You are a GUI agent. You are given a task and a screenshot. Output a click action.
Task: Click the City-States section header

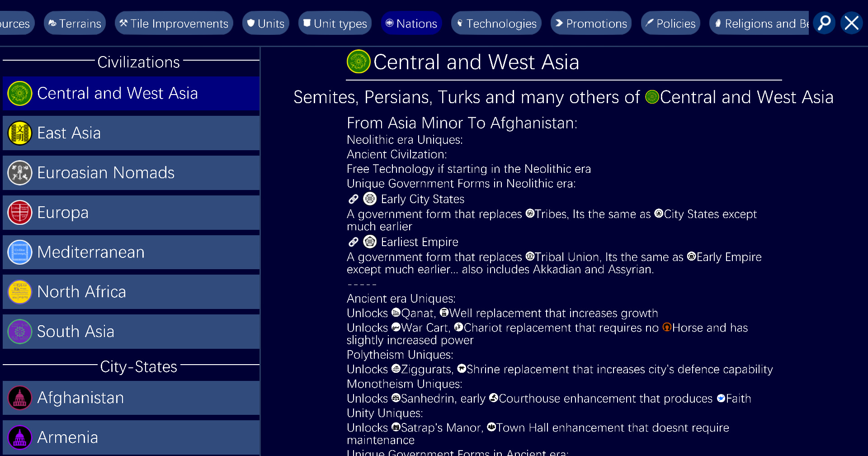[138, 366]
